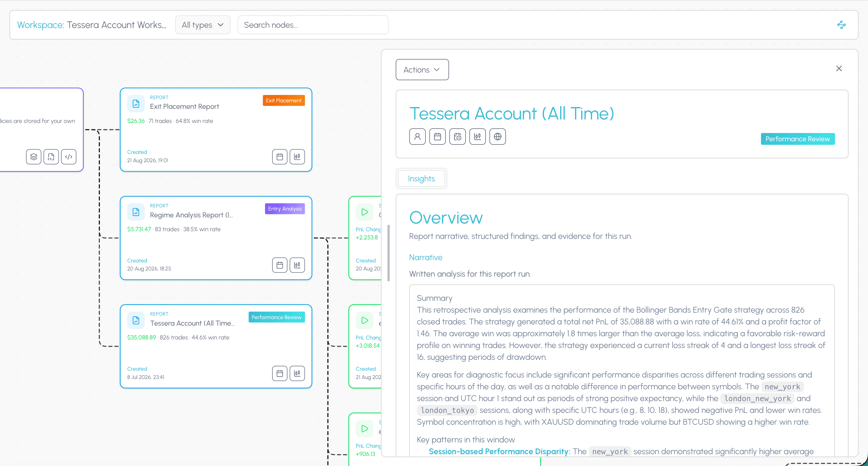
Task: Click the Overview heading
Action: pos(446,217)
